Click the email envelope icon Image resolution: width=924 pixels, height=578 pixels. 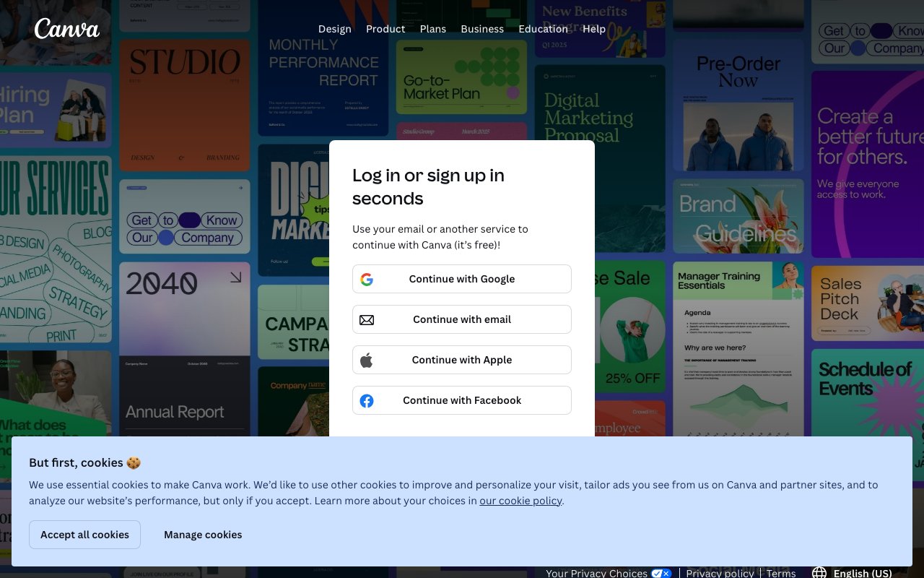click(x=367, y=319)
